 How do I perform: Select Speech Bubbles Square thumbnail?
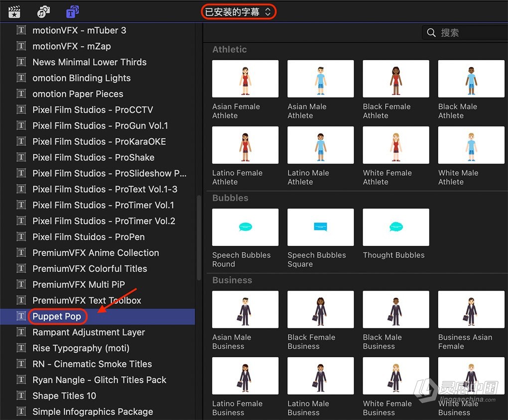coord(320,227)
